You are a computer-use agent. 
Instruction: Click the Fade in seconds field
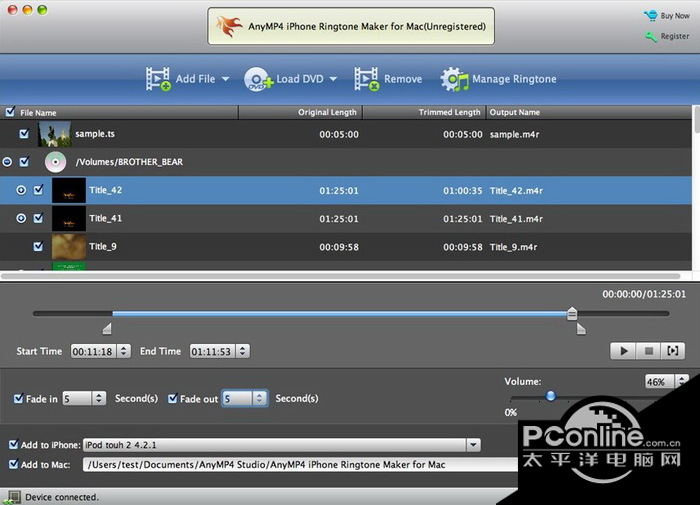(77, 398)
